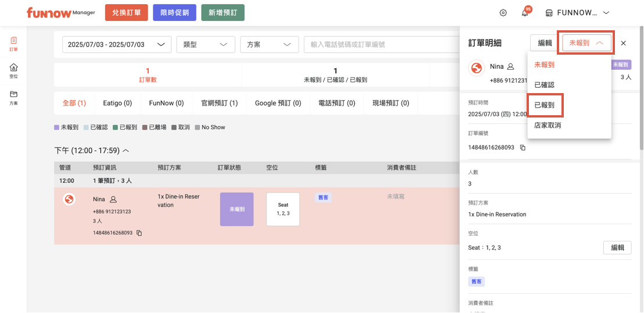The height and width of the screenshot is (313, 644).
Task: Copy order number in 訂單明細 panel
Action: (523, 148)
